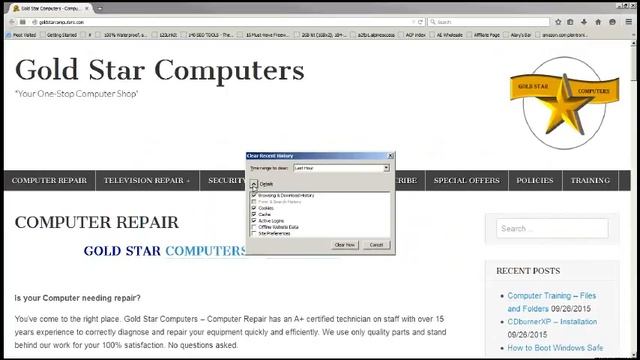Open the Computer Repair nav item
Screen dimensions: 640x360
pos(49,180)
